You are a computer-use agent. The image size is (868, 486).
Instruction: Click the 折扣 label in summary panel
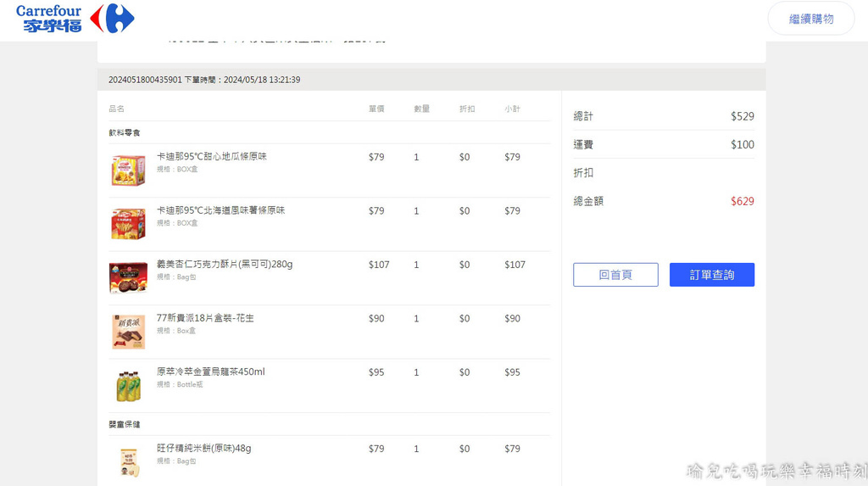tap(583, 173)
